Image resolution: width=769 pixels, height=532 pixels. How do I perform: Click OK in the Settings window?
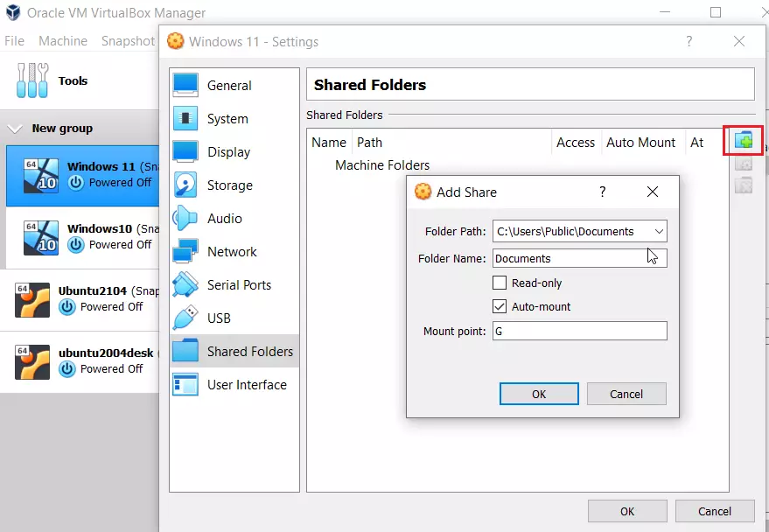tap(627, 511)
